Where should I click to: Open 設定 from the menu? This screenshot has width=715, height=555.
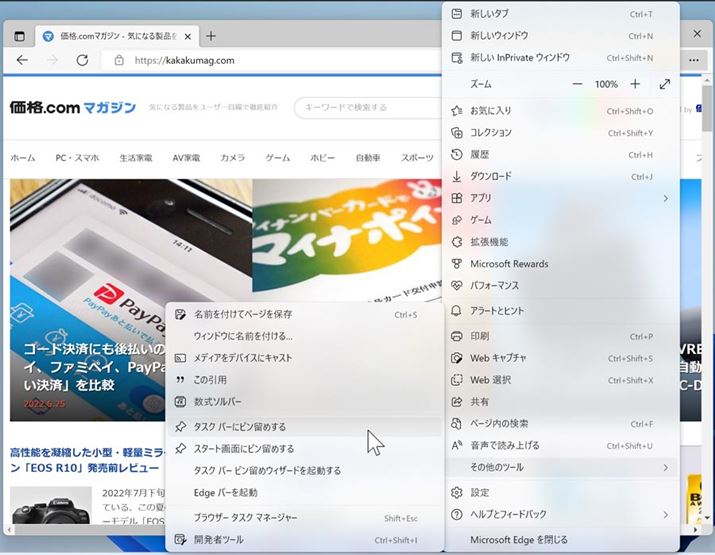click(560, 493)
